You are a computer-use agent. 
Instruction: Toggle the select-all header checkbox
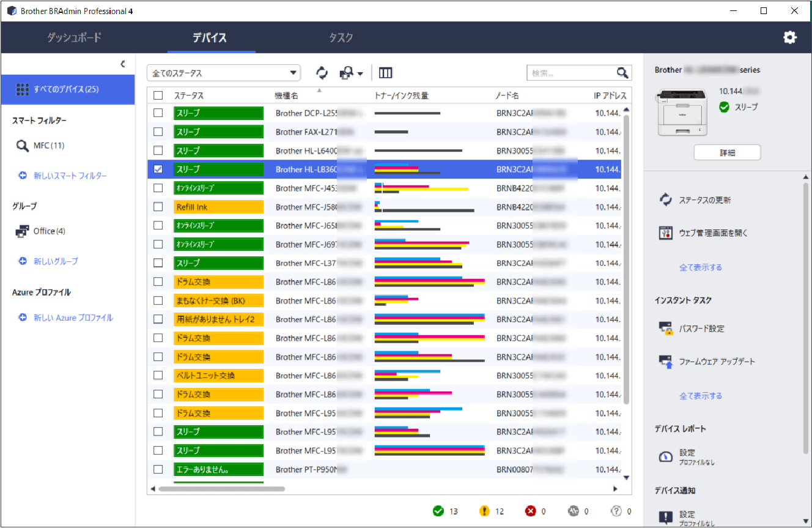tap(158, 95)
